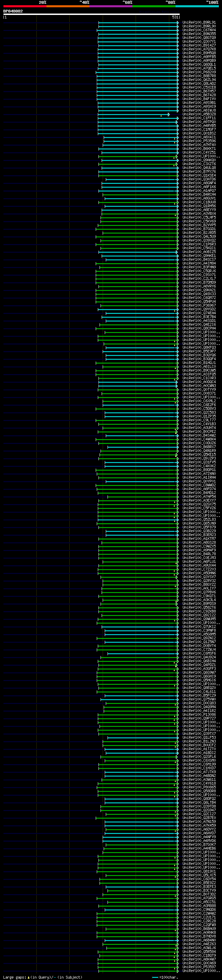
Task: Open hit UniRef100_P36967
Action: coord(199,306)
